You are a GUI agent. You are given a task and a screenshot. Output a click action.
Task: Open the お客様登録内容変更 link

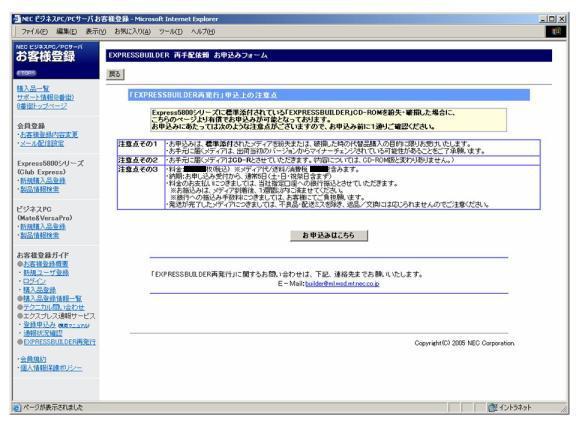pyautogui.click(x=49, y=134)
